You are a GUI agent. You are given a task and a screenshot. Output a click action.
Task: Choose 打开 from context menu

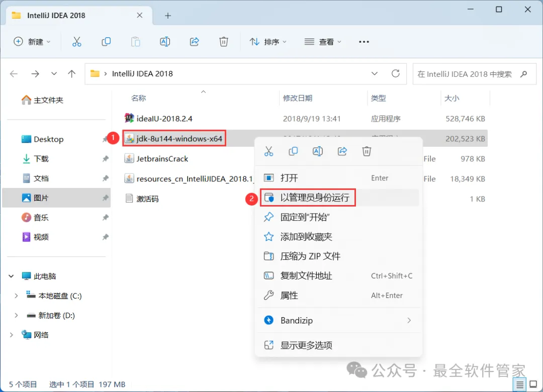[x=339, y=178]
